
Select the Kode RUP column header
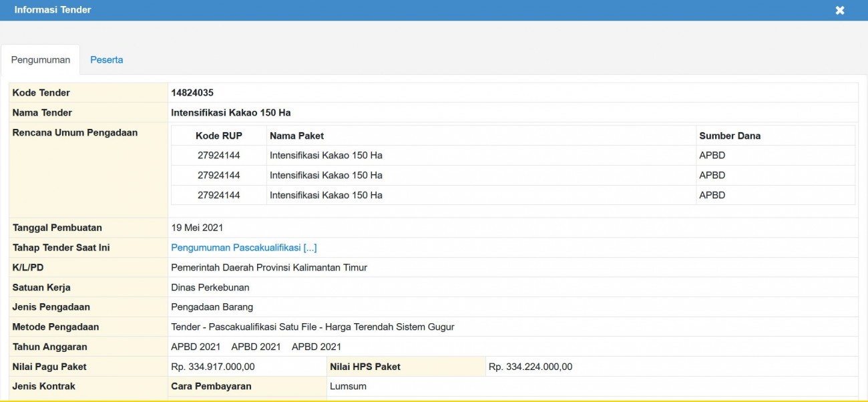point(219,135)
